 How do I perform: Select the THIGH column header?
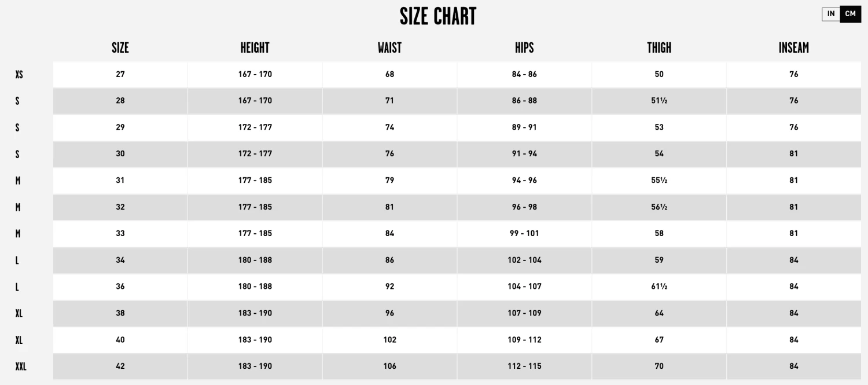pyautogui.click(x=659, y=48)
